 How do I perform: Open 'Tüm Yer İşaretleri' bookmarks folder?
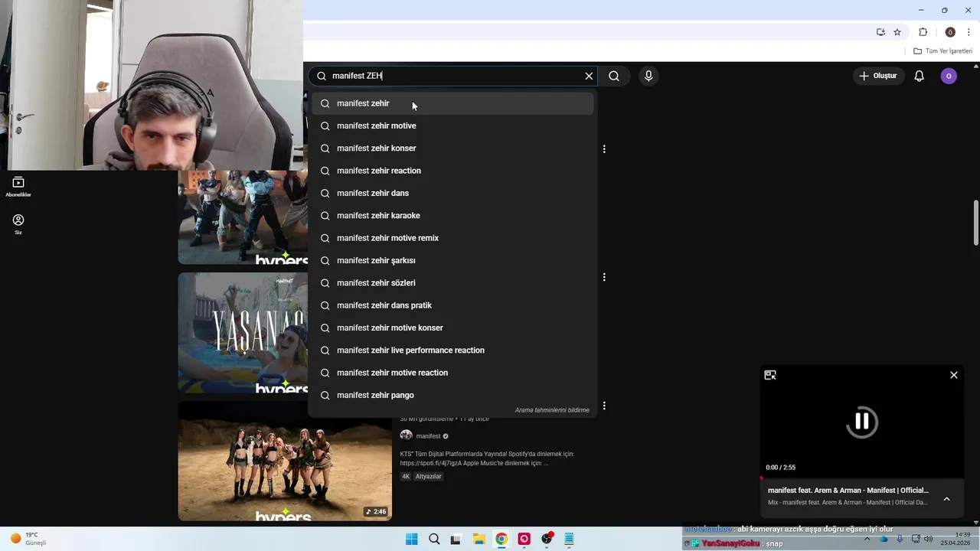pyautogui.click(x=942, y=51)
